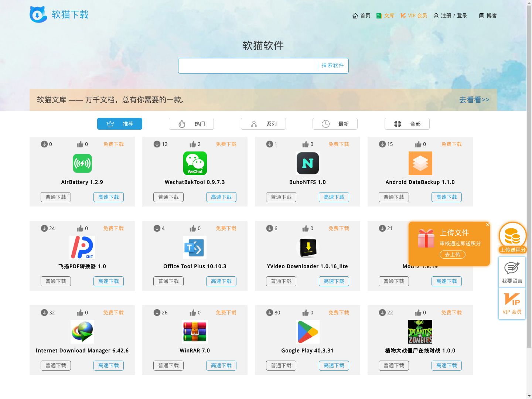Click 高速下载 for Android DataBackup
Viewport: 532px width, 399px height.
point(447,197)
